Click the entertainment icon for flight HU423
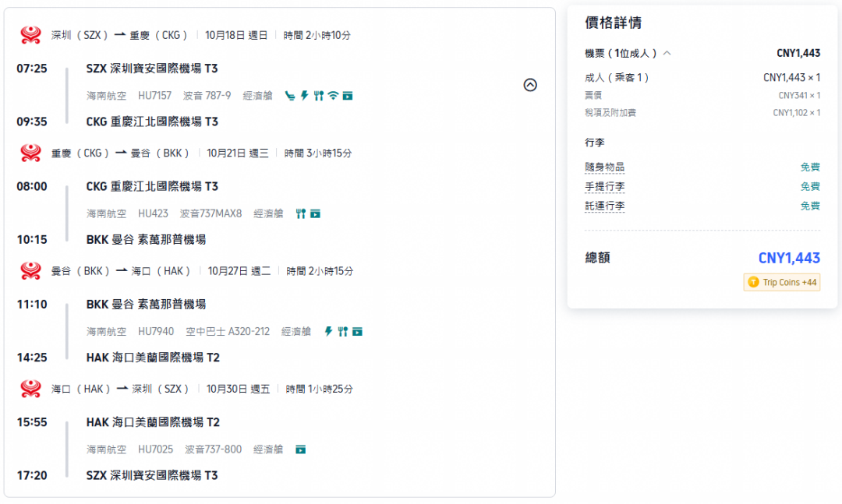 315,214
